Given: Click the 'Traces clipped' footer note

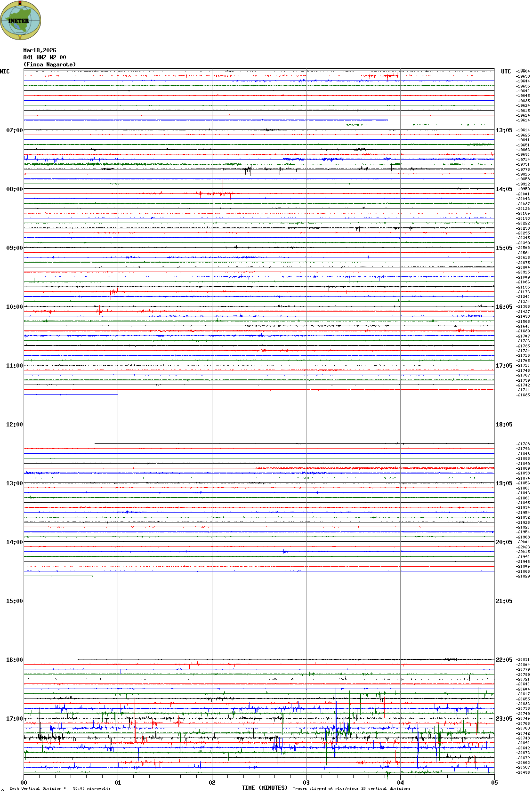Looking at the screenshot, I should click(x=351, y=788).
